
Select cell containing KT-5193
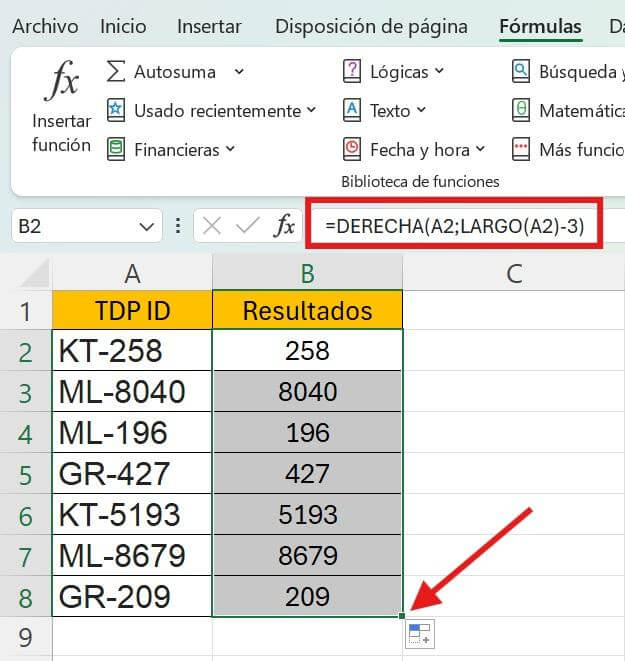point(132,514)
